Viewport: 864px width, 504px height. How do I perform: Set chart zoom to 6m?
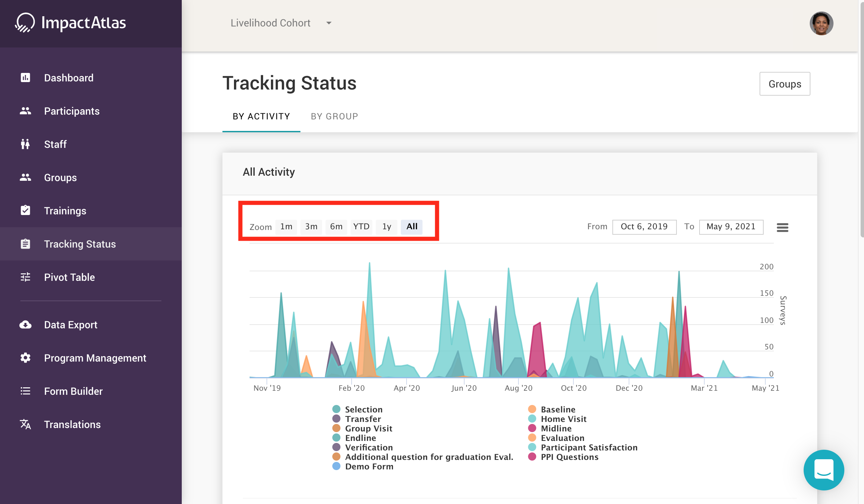[x=336, y=227]
